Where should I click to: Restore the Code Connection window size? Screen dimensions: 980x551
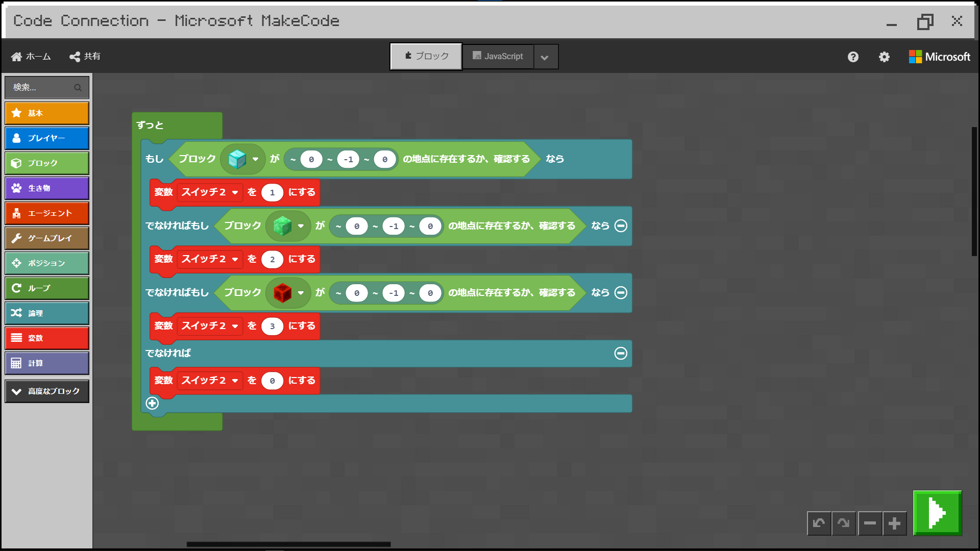tap(925, 21)
